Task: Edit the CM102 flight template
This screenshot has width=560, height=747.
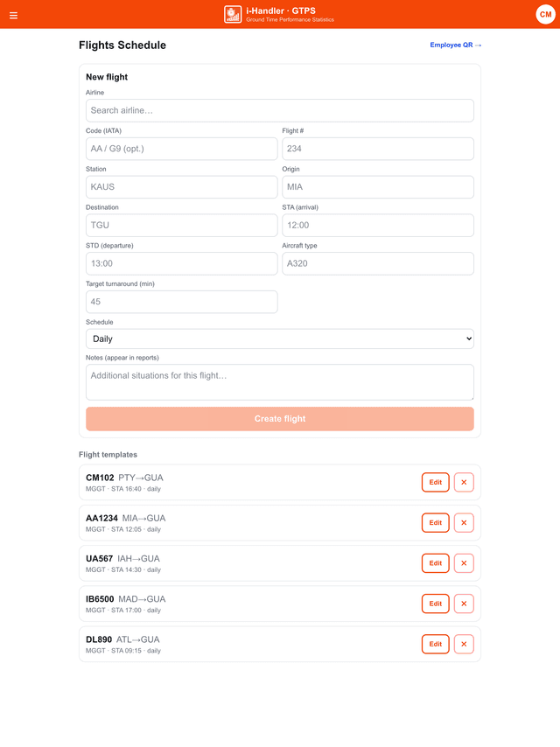Action: pyautogui.click(x=435, y=482)
